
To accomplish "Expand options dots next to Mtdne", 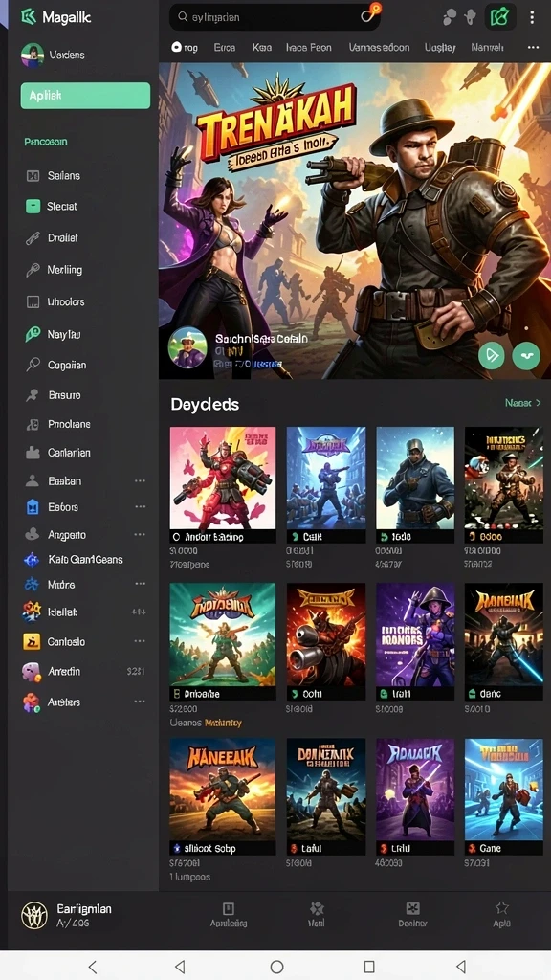I will pos(140,584).
